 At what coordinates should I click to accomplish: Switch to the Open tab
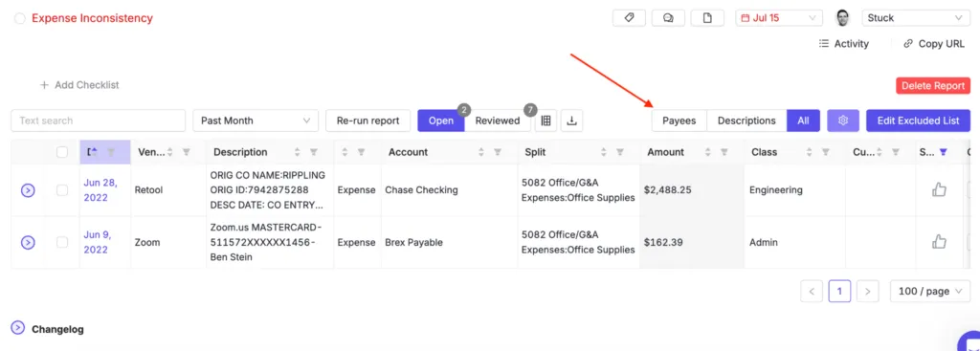tap(441, 121)
